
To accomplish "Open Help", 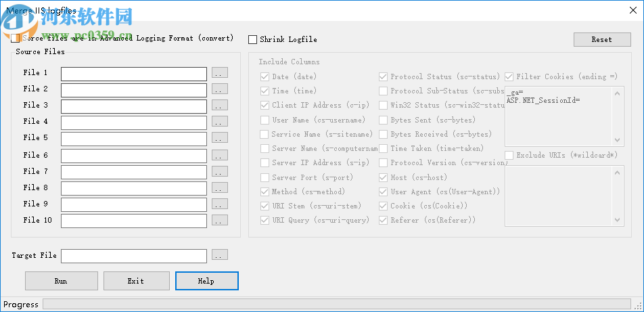I will 207,281.
